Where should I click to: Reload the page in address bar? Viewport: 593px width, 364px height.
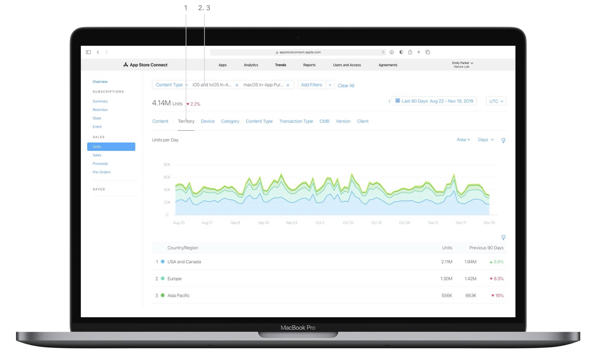coord(383,52)
